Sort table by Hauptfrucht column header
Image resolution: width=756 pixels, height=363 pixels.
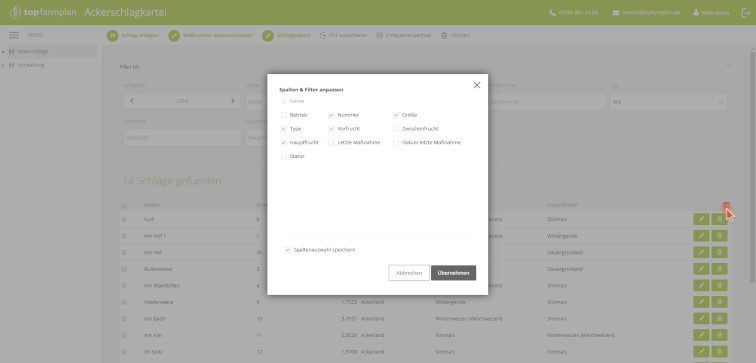562,205
